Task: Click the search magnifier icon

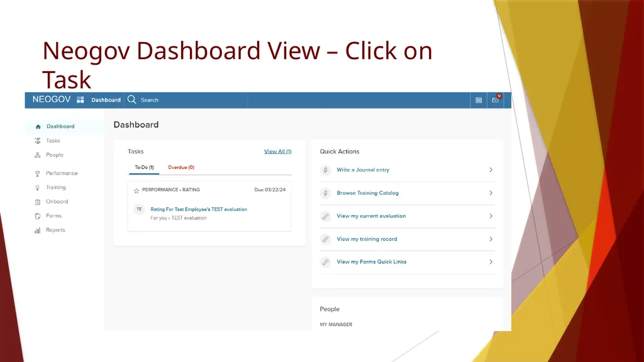Action: click(x=131, y=100)
